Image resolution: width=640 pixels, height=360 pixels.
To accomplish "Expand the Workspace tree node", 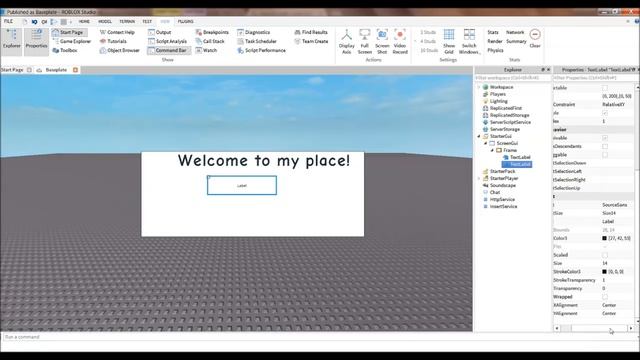I will [x=479, y=87].
